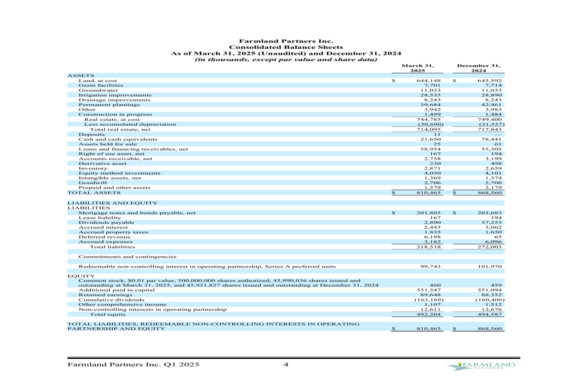
Task: Select the "Consolidated Balance Sheets" heading
Action: click(x=286, y=47)
